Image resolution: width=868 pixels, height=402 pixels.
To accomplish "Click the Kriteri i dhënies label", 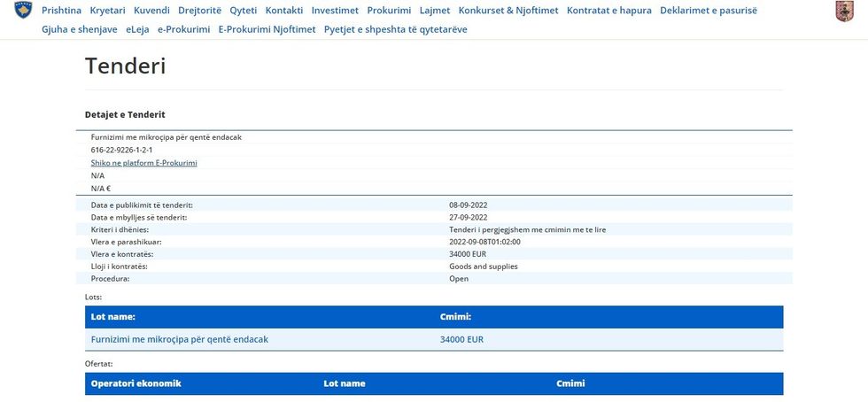I will (x=120, y=229).
